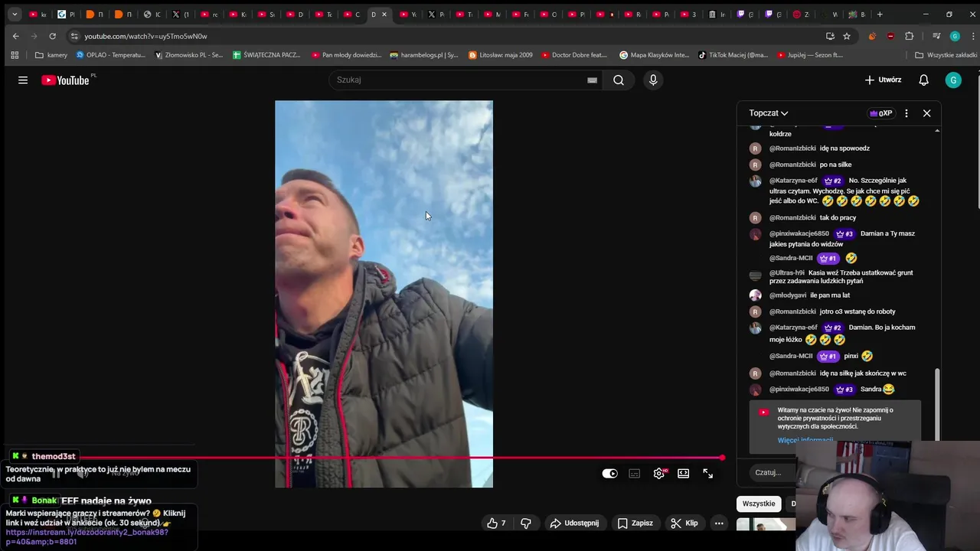Viewport: 980px width, 551px height.
Task: Open the tab search dropdown in Chrome
Action: pos(15,15)
